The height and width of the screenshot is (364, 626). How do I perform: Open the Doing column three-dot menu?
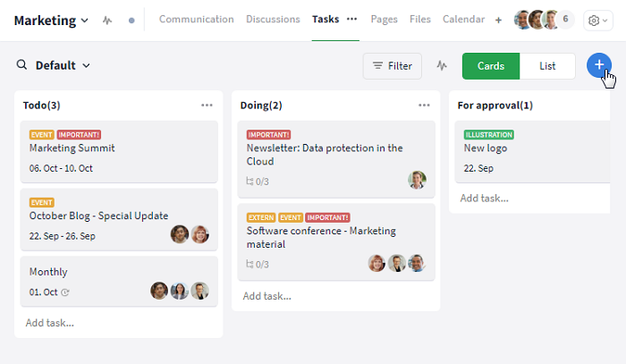(424, 106)
